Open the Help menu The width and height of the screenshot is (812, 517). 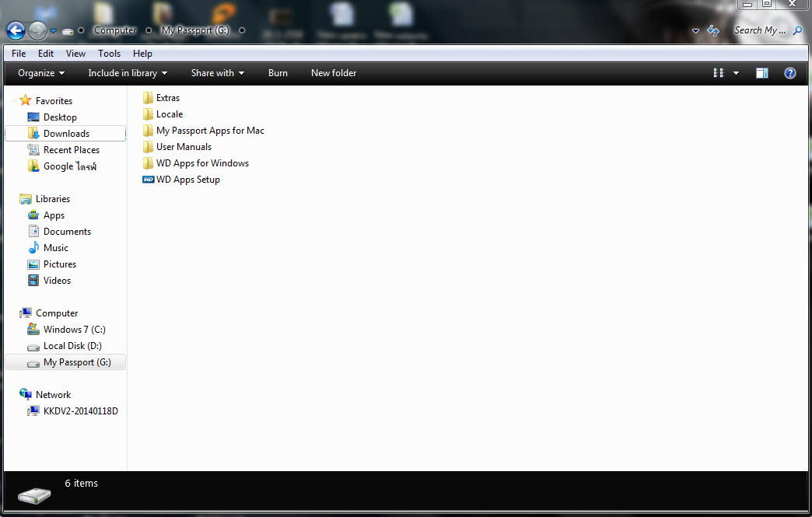(142, 54)
